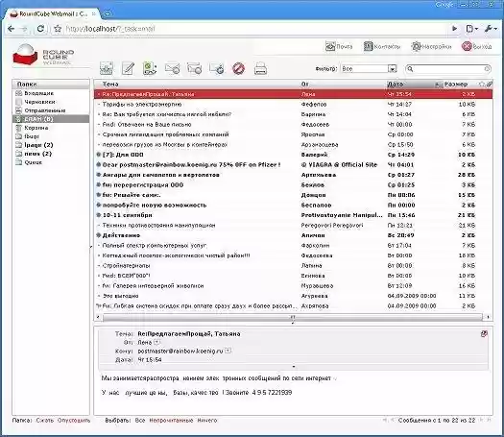Open the compose new message icon

128,68
